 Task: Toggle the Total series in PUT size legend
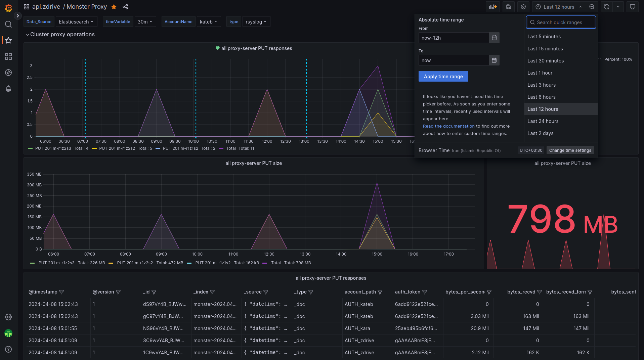point(275,263)
